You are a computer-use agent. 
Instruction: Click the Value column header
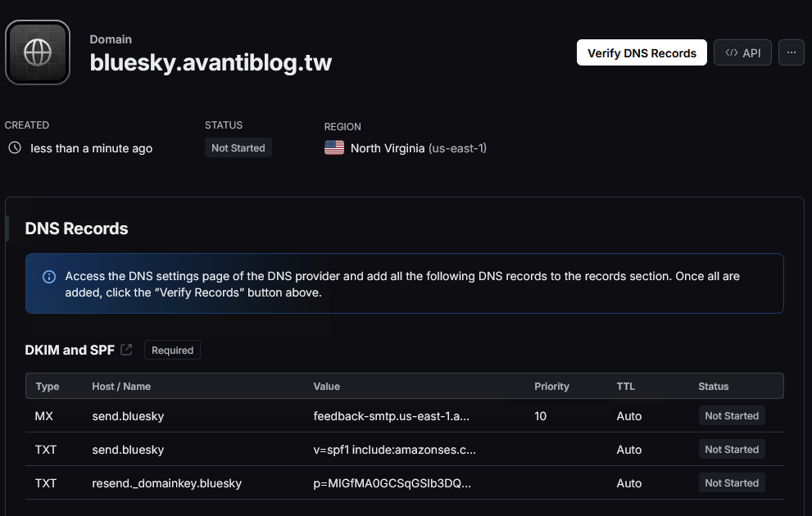(327, 387)
